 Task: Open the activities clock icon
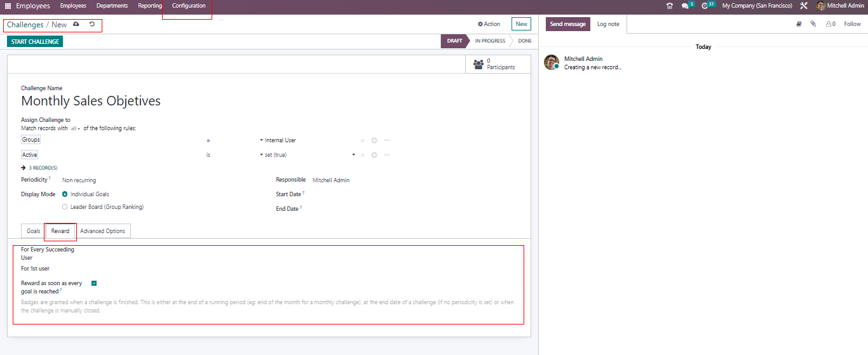(x=705, y=6)
